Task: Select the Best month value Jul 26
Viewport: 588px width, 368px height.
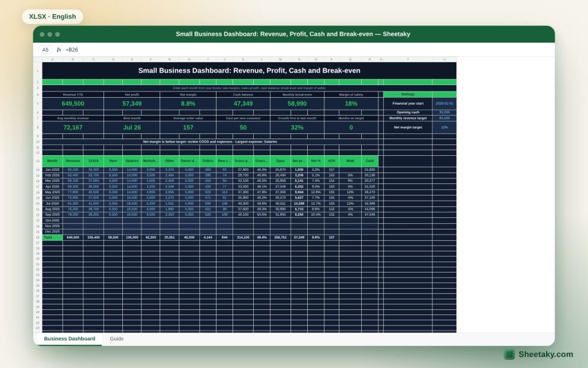Action: click(x=132, y=127)
